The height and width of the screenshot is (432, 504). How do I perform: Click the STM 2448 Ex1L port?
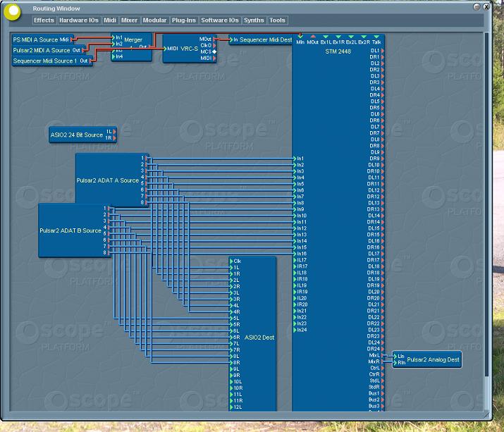326,37
